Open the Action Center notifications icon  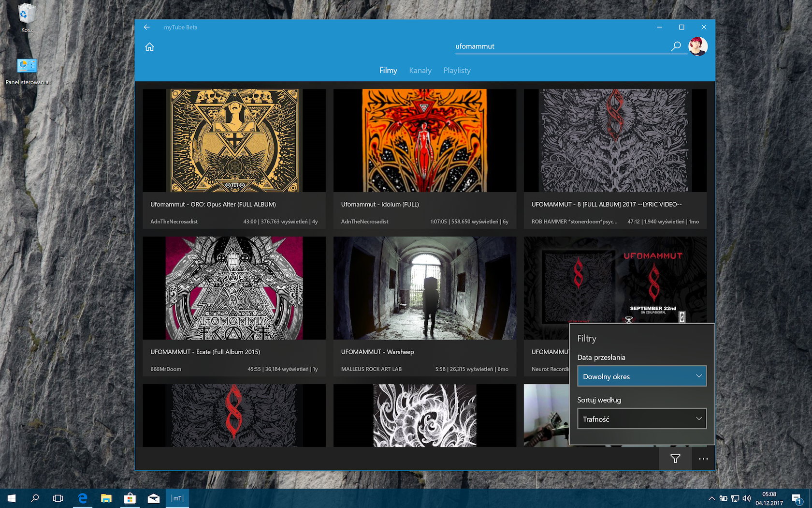coord(797,498)
